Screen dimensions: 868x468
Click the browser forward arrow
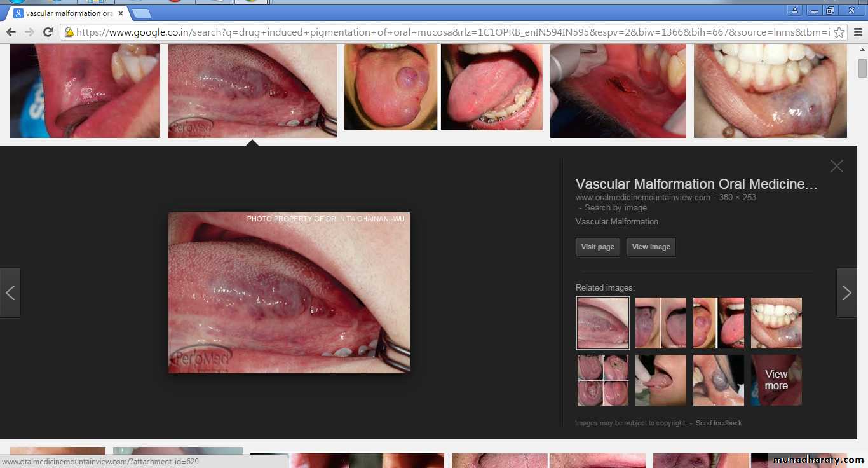[x=29, y=32]
